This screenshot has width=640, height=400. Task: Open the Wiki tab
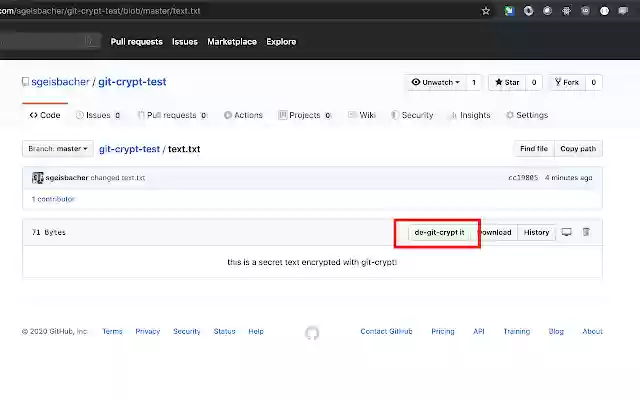[x=362, y=115]
